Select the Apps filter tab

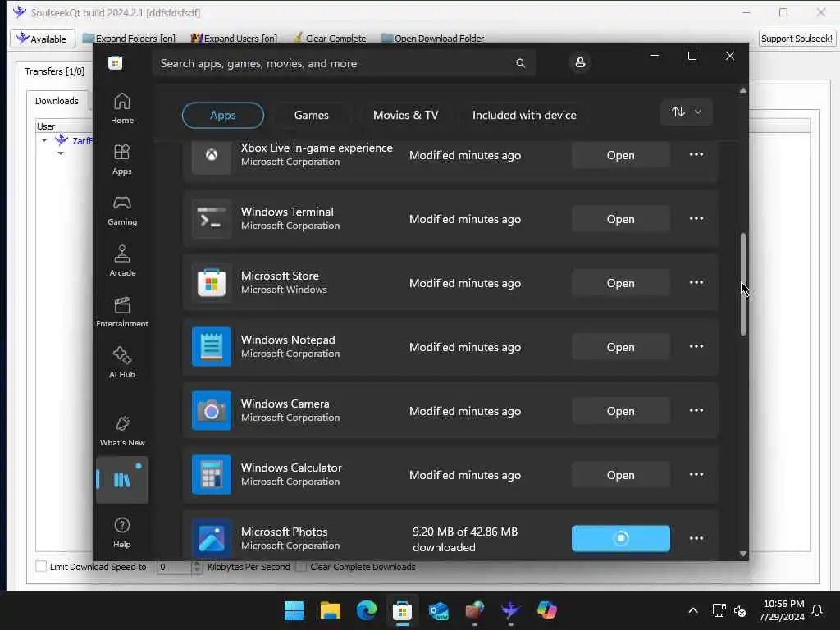pyautogui.click(x=223, y=115)
